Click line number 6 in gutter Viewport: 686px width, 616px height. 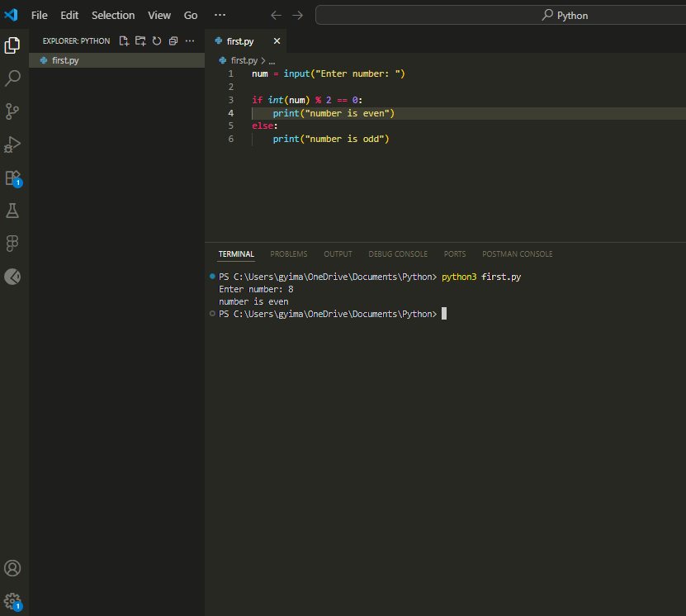(x=230, y=139)
